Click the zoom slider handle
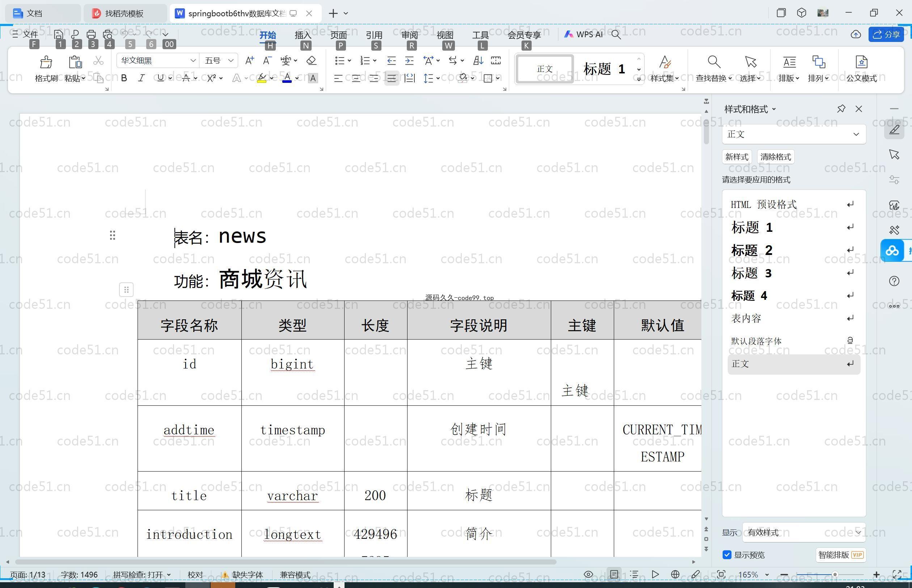This screenshot has width=912, height=588. tap(835, 574)
